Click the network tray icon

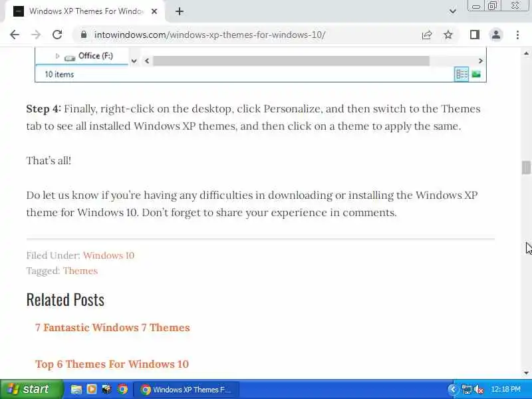tap(467, 390)
